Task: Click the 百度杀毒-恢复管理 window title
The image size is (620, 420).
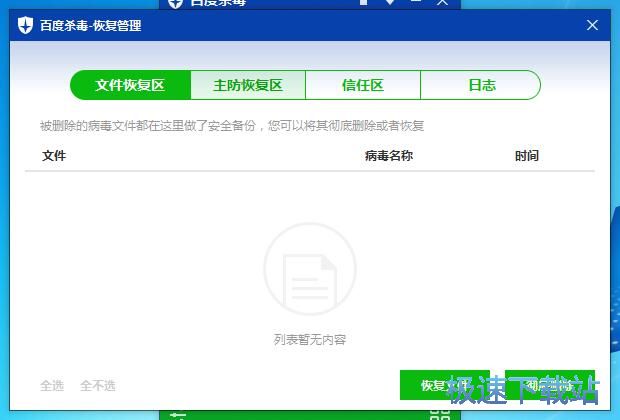Action: click(x=91, y=26)
